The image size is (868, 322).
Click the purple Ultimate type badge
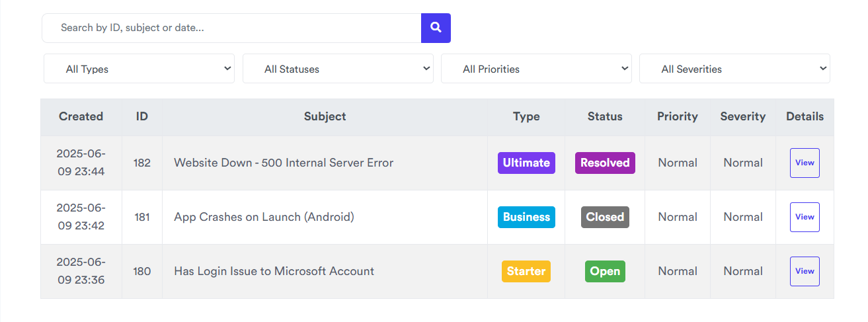pyautogui.click(x=526, y=163)
